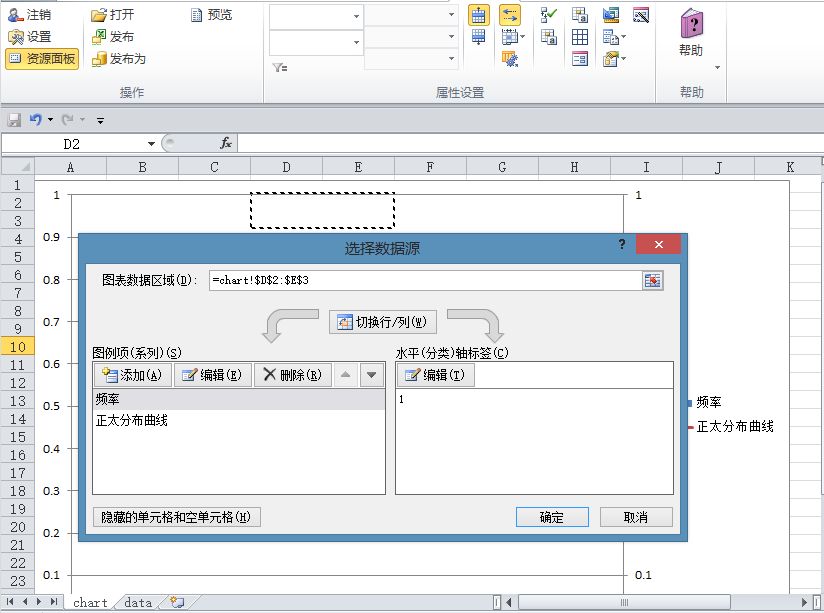This screenshot has height=613, width=824.
Task: Click the table with downward arrow icon
Action: click(x=478, y=37)
